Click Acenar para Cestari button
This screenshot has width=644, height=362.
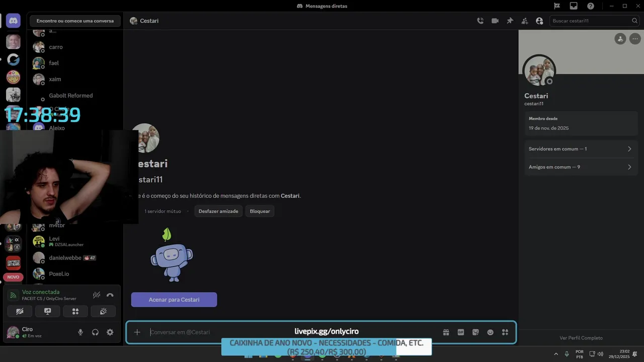point(174,300)
